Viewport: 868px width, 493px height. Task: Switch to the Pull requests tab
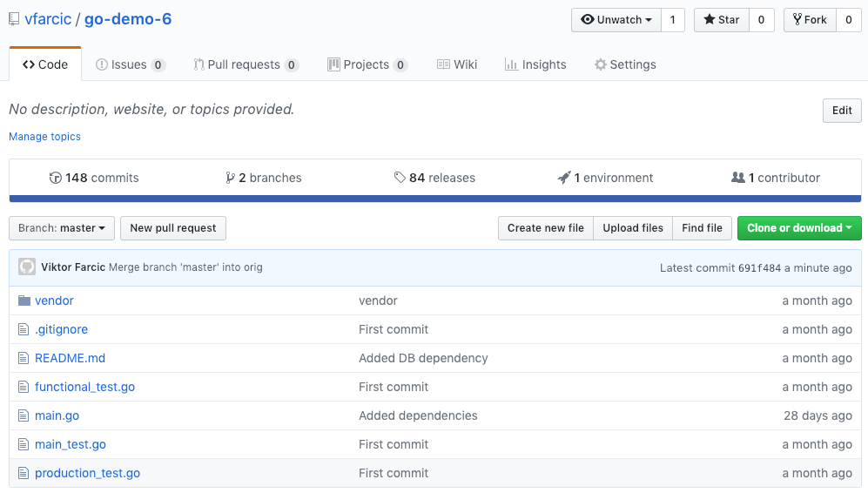click(x=246, y=64)
